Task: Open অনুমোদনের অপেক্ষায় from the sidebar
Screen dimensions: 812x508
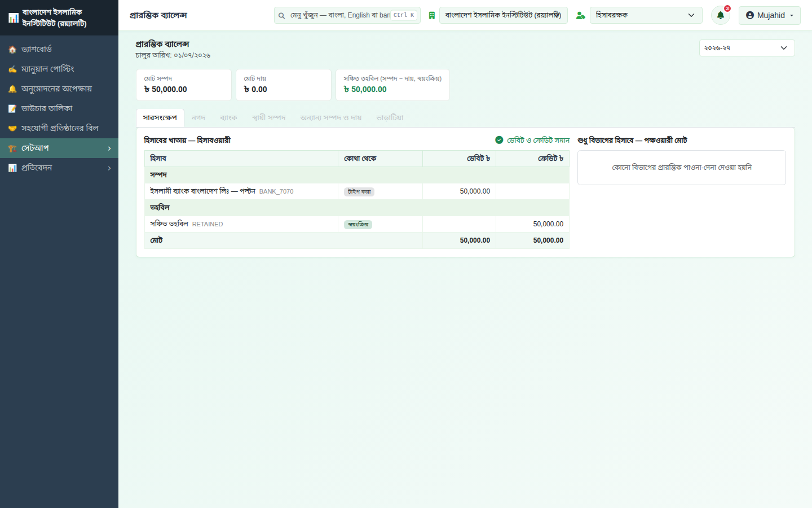Action: 59,89
